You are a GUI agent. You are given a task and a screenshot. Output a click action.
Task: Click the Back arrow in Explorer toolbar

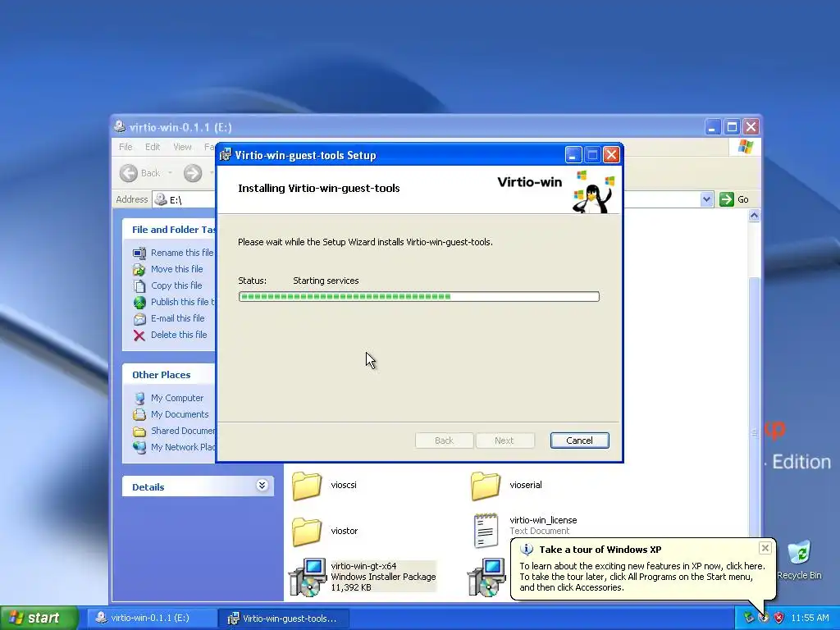click(129, 173)
